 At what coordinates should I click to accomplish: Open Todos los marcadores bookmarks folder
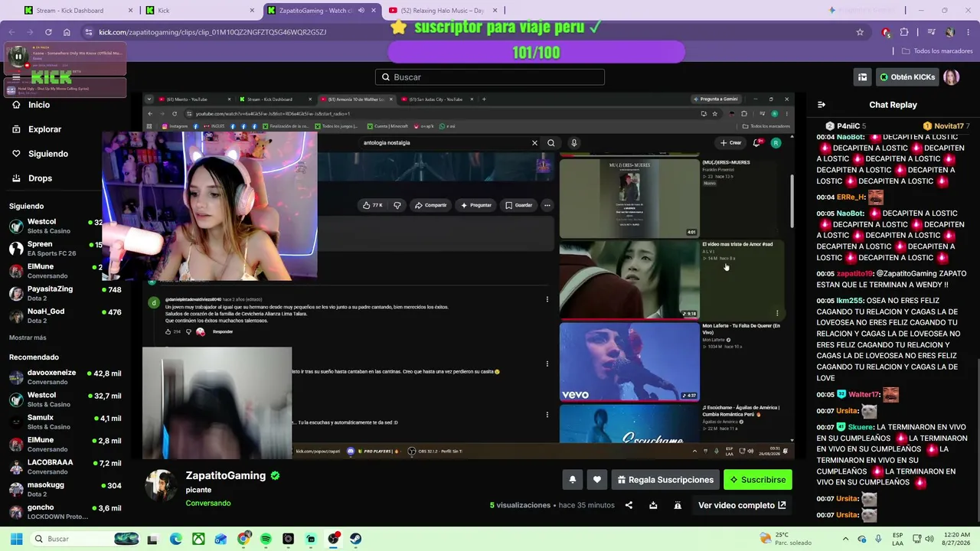936,51
